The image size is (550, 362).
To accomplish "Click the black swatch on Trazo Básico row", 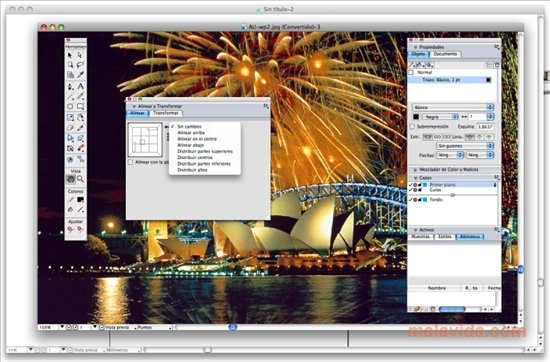I will [x=488, y=80].
